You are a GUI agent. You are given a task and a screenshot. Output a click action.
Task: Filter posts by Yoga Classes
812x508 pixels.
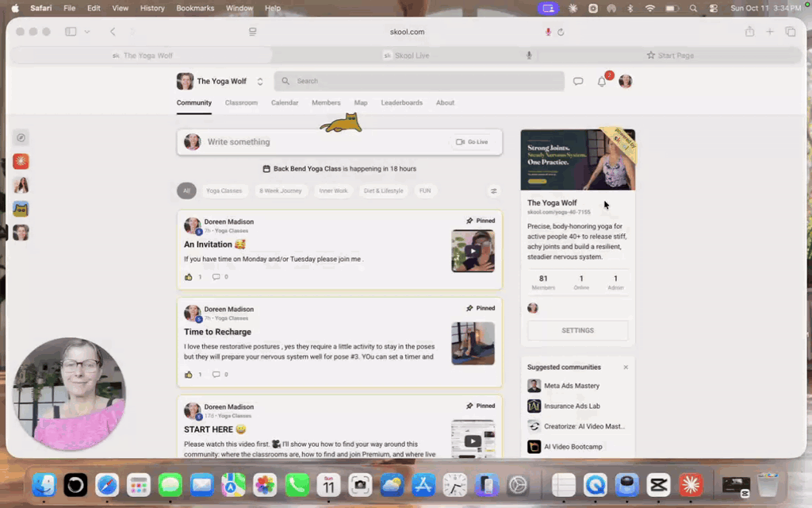tap(224, 190)
